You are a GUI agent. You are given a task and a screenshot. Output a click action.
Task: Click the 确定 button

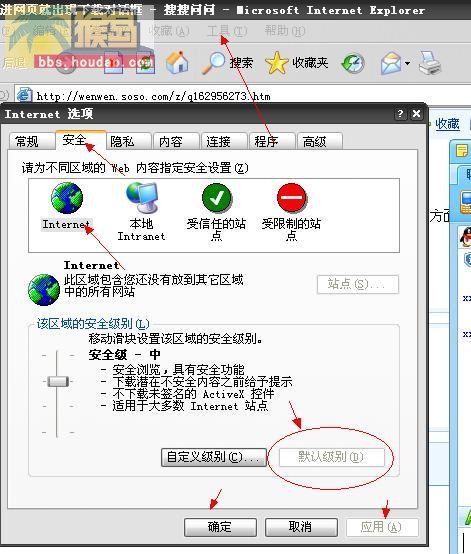[220, 527]
